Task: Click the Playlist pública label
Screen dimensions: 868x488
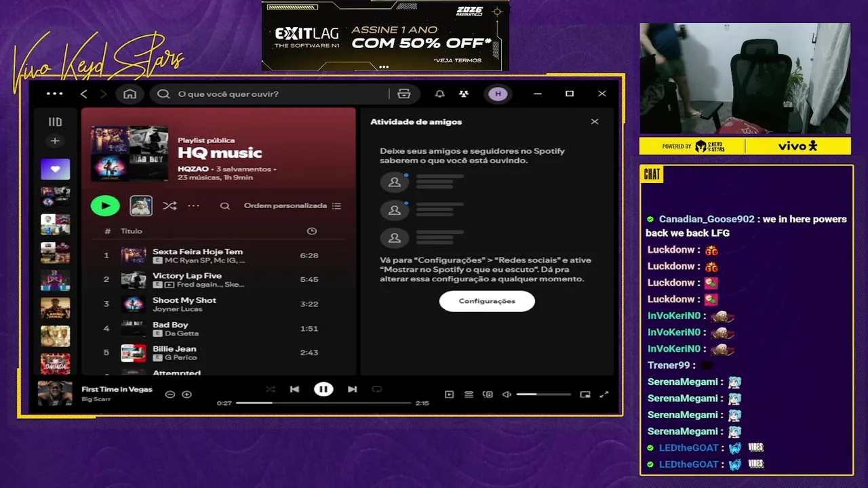Action: (x=206, y=140)
